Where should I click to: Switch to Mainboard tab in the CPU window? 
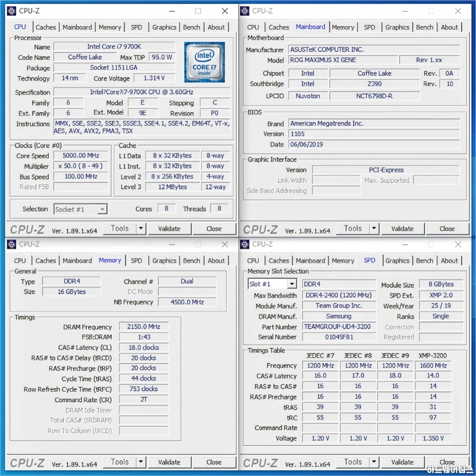click(x=77, y=27)
